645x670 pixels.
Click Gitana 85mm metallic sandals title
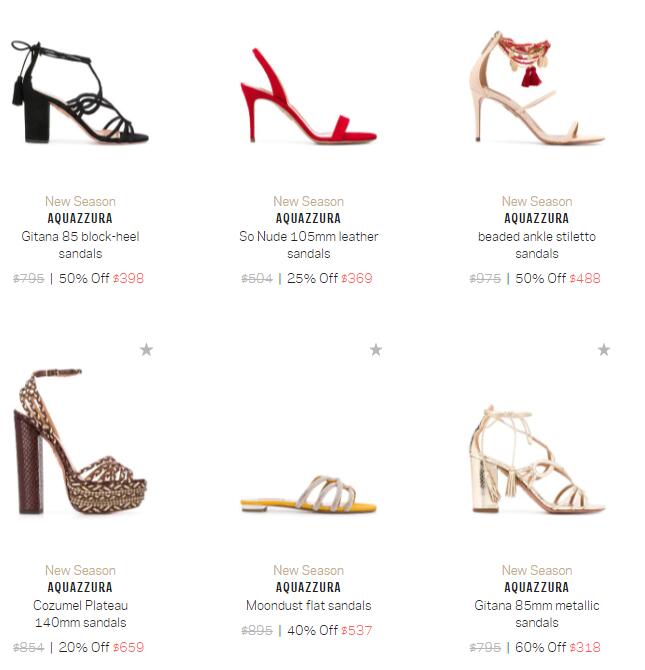point(537,614)
